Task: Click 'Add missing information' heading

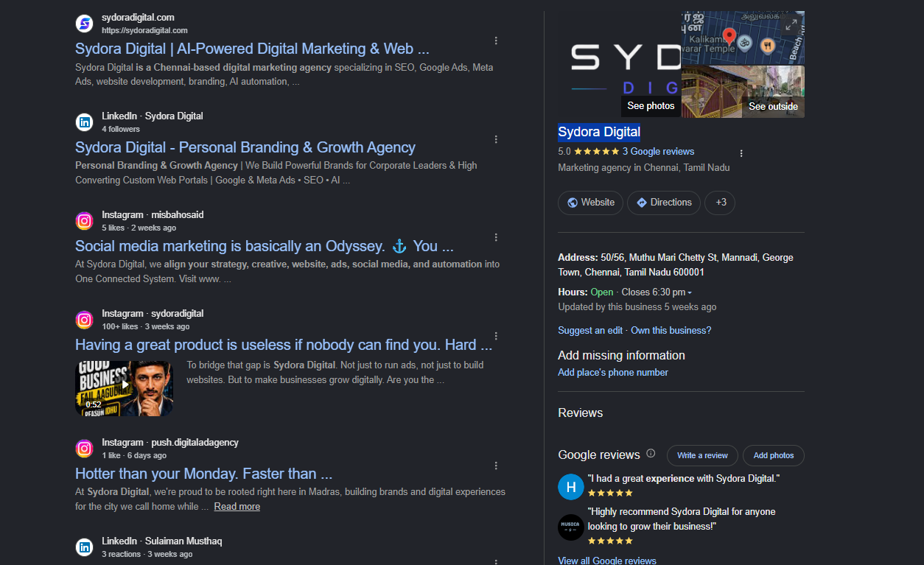Action: (621, 355)
